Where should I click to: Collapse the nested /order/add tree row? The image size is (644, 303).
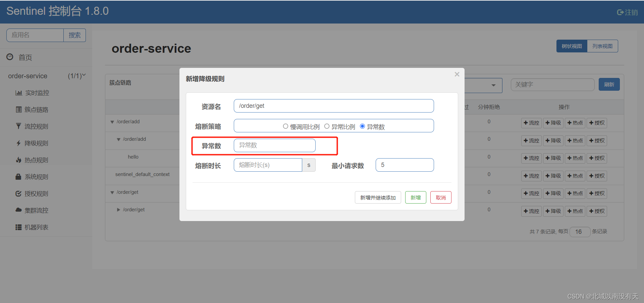pyautogui.click(x=118, y=139)
